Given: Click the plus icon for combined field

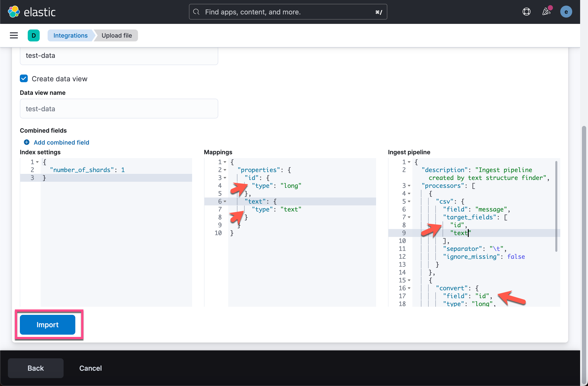Looking at the screenshot, I should 27,142.
